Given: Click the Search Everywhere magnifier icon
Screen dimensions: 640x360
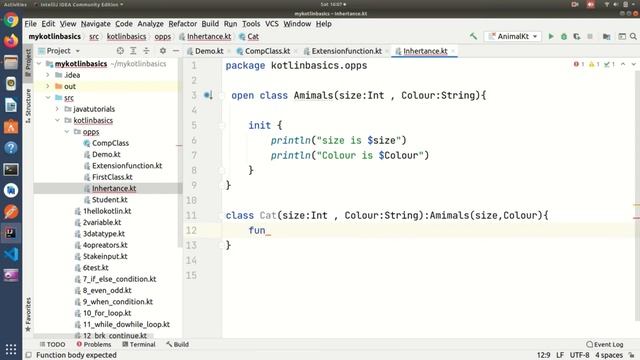Looking at the screenshot, I should point(633,36).
